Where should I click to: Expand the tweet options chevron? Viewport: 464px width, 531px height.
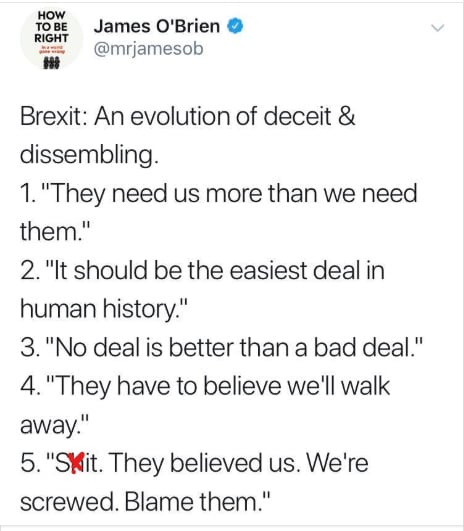click(x=438, y=27)
